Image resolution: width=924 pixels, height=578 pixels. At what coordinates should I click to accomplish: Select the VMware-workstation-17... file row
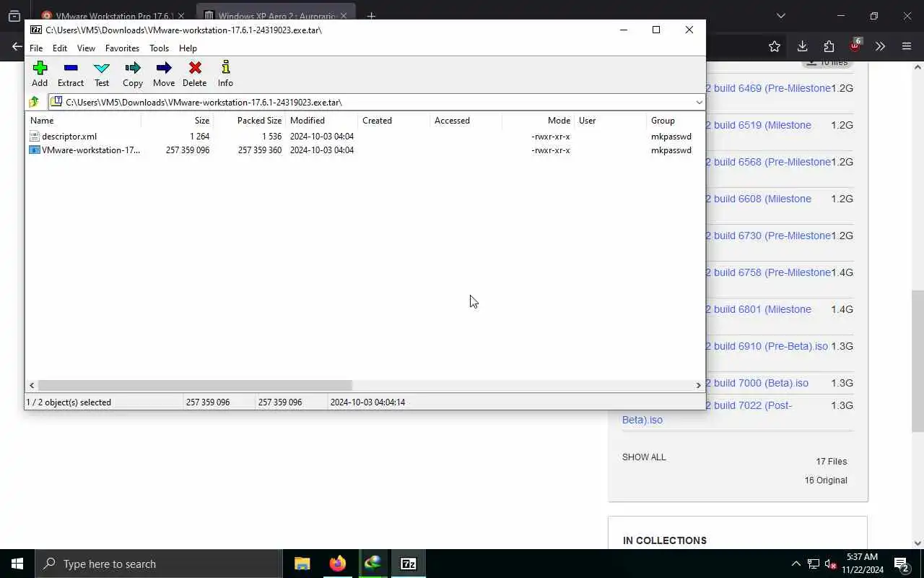(365, 150)
